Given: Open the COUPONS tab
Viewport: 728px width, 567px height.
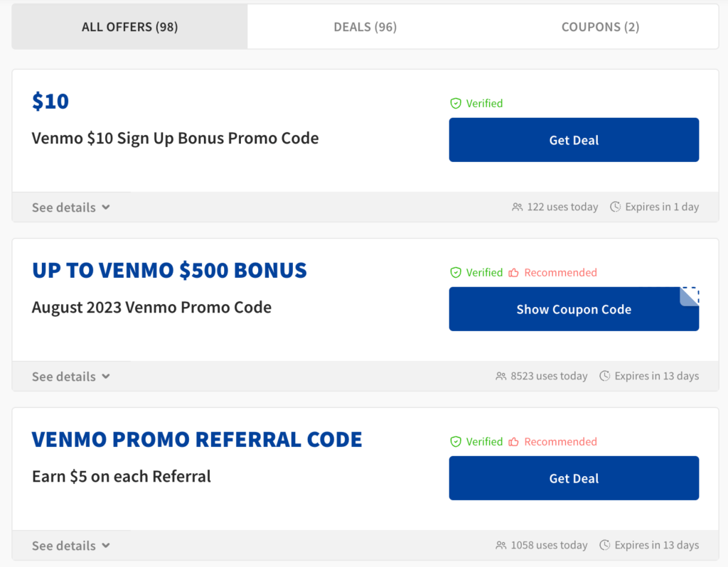Looking at the screenshot, I should pos(600,26).
